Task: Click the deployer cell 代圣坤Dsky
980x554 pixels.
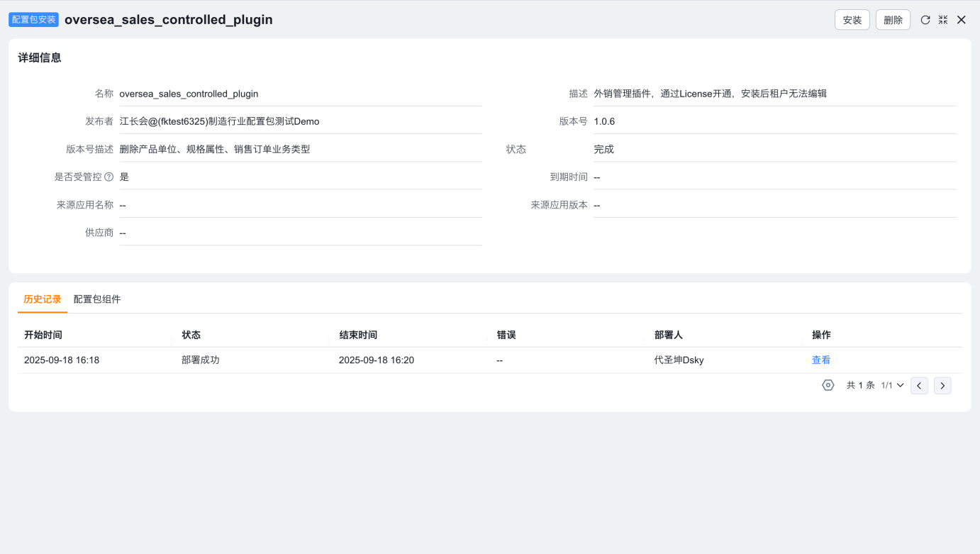Action: [679, 360]
